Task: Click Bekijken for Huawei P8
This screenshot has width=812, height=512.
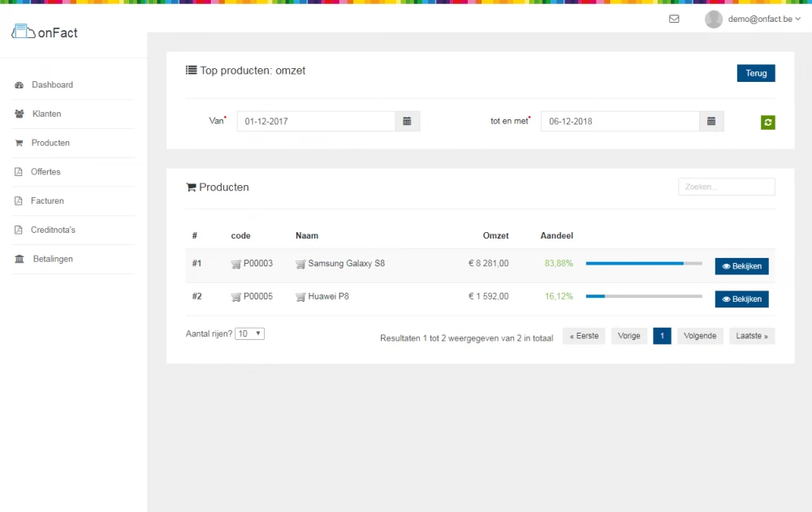Action: point(741,299)
